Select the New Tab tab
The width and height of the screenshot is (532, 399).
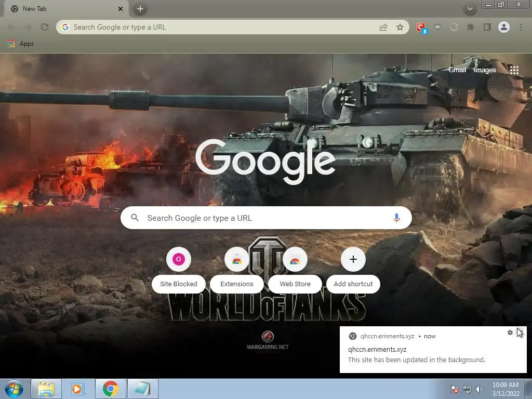[x=66, y=9]
